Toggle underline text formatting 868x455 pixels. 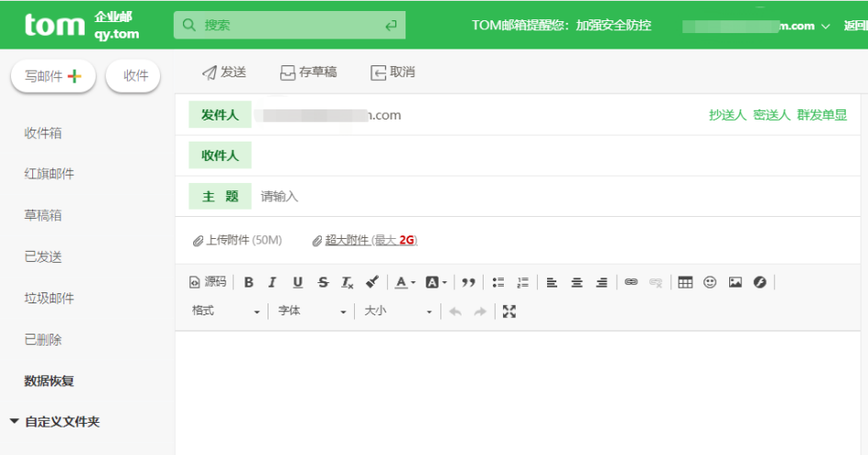point(297,283)
